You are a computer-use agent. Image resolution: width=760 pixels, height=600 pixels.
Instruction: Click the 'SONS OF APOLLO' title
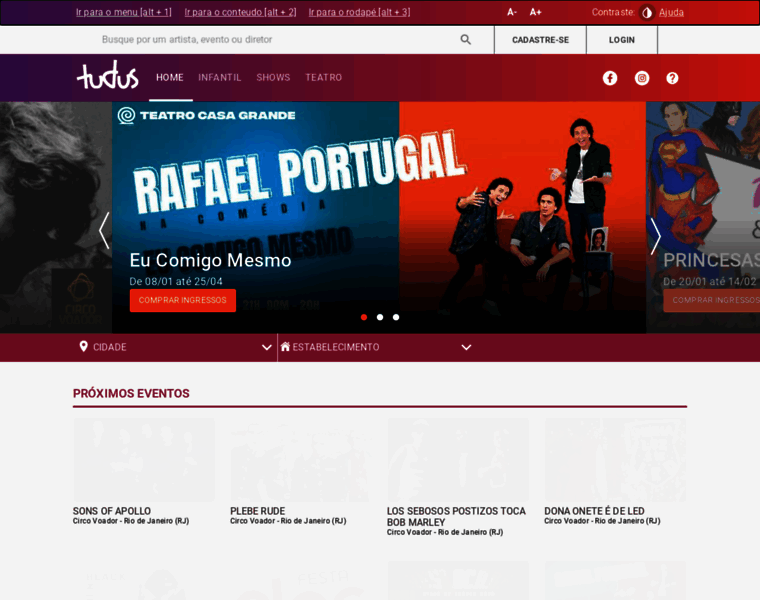[112, 511]
